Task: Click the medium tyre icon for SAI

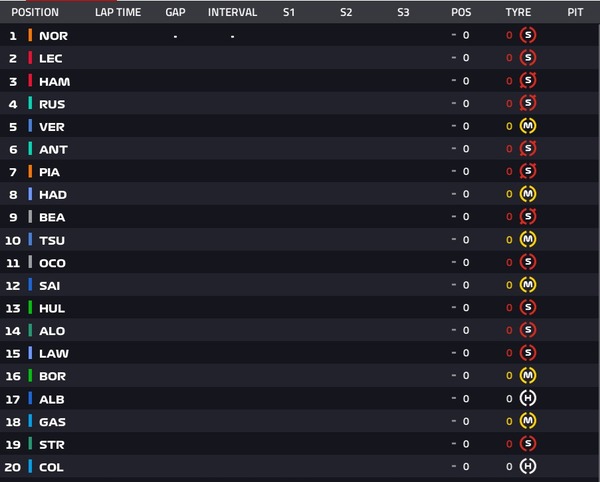Action: 528,285
